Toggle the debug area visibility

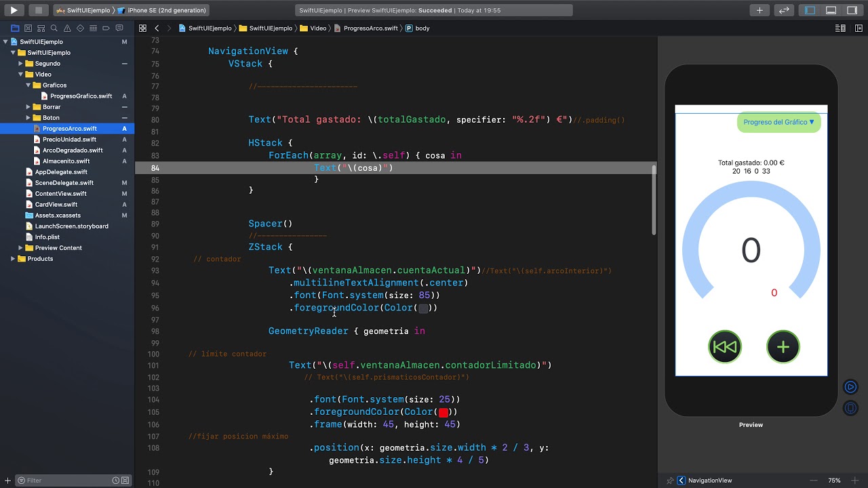point(831,10)
